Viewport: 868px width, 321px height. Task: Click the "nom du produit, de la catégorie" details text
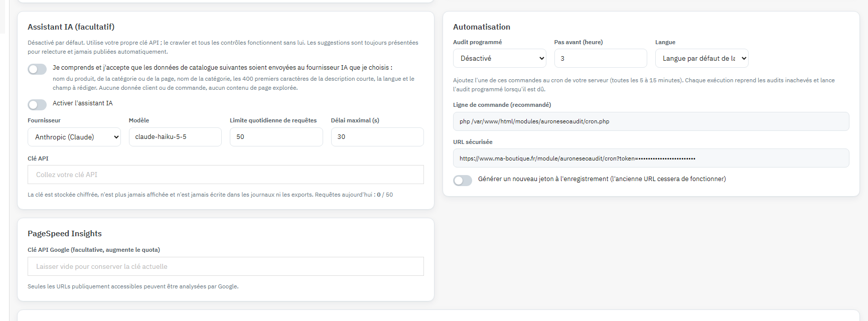234,83
